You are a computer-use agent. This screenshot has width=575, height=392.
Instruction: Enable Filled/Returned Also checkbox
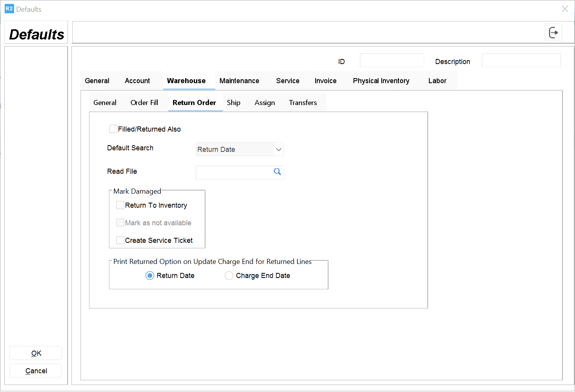[113, 129]
